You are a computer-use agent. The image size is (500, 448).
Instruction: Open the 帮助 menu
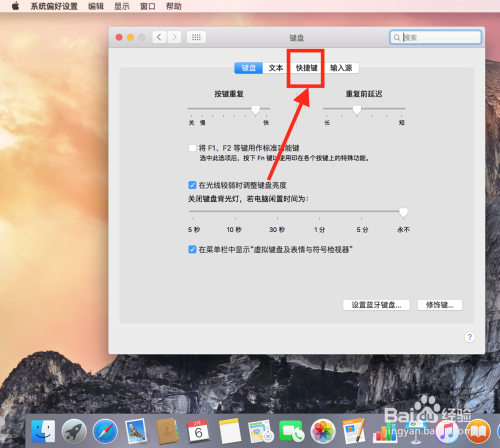point(174,6)
